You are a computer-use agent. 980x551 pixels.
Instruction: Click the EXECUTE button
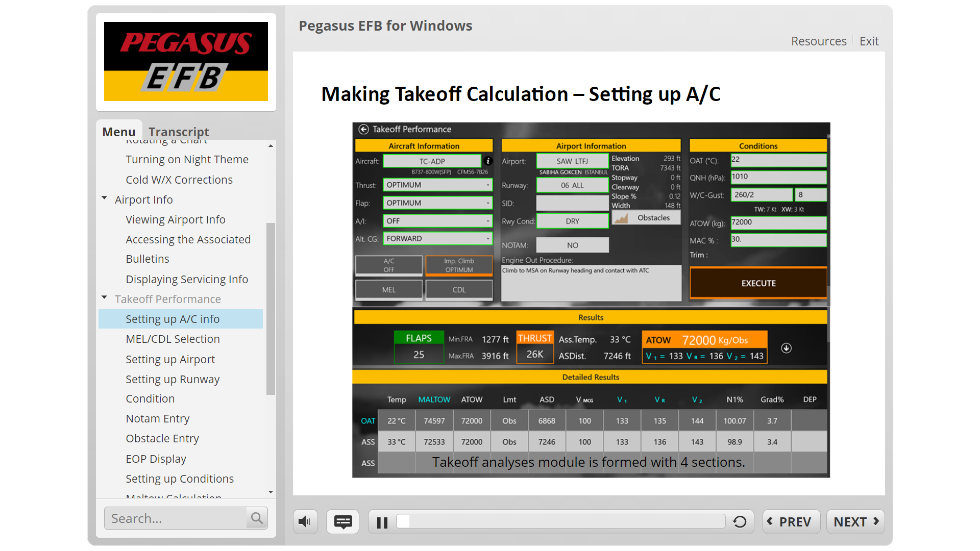click(x=758, y=283)
